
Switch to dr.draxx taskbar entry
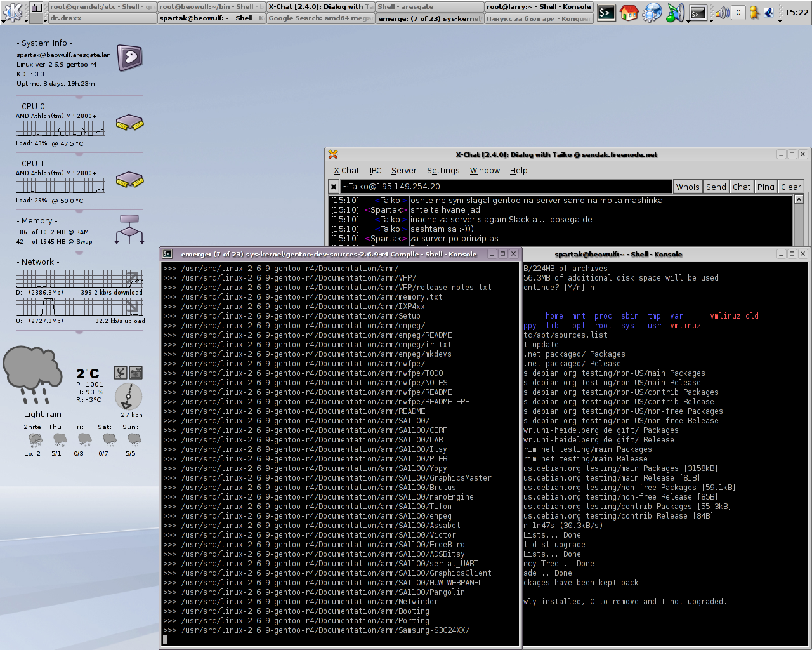101,18
